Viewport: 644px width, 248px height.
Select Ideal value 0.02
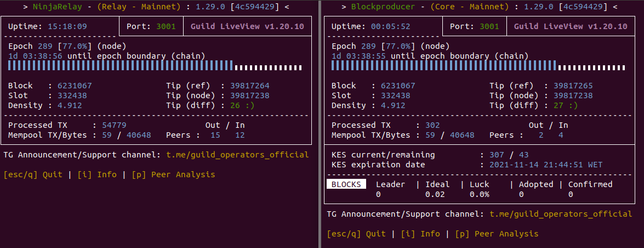pyautogui.click(x=435, y=194)
